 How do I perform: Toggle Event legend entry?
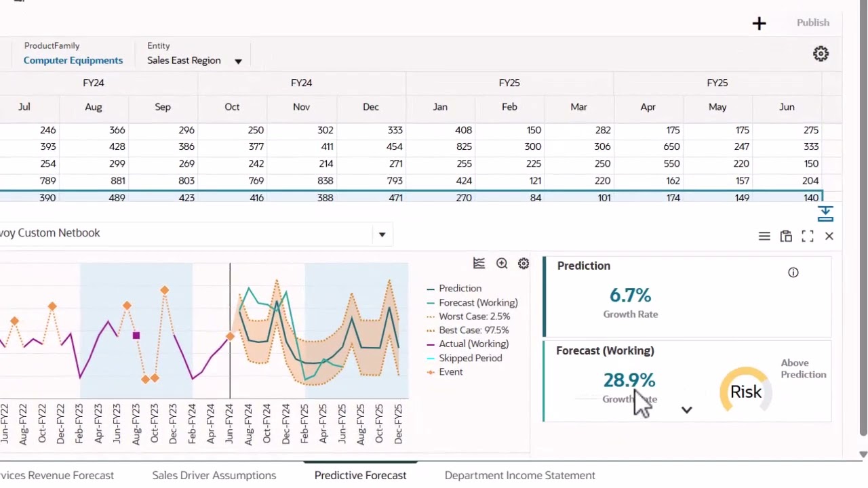(444, 371)
